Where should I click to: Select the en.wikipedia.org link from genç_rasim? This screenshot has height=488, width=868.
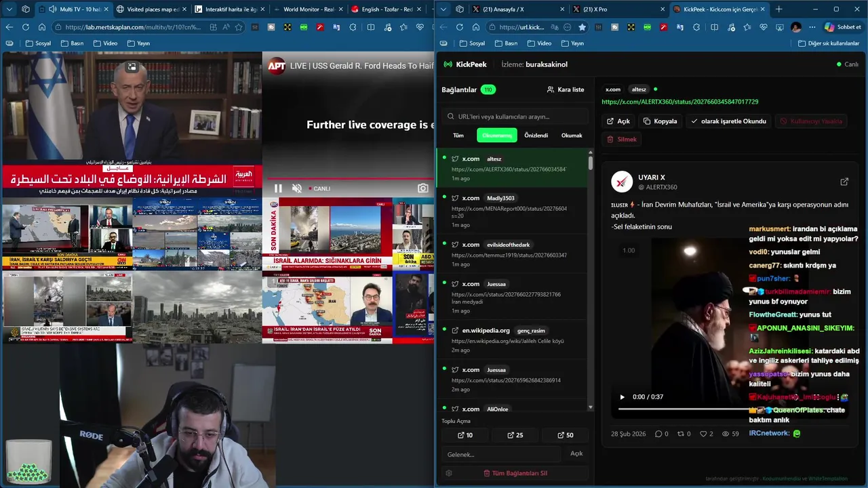(511, 340)
